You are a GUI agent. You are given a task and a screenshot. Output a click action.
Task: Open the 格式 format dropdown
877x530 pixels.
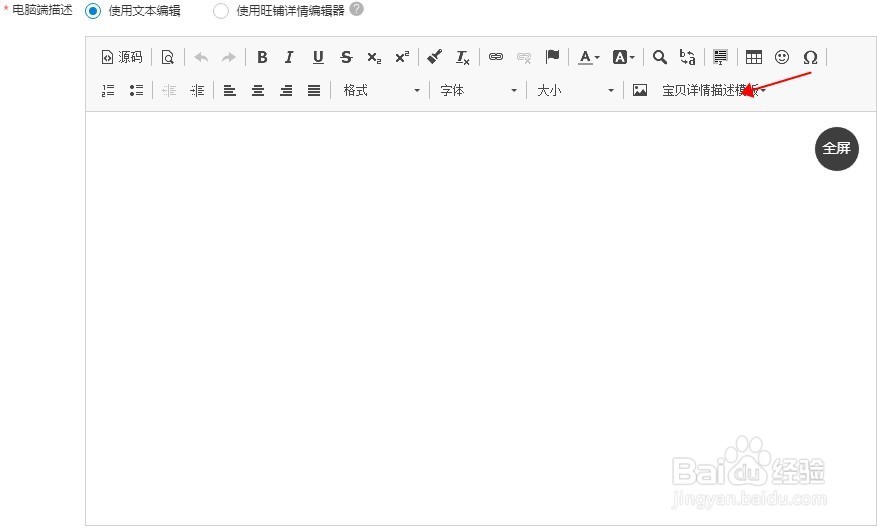pyautogui.click(x=381, y=91)
